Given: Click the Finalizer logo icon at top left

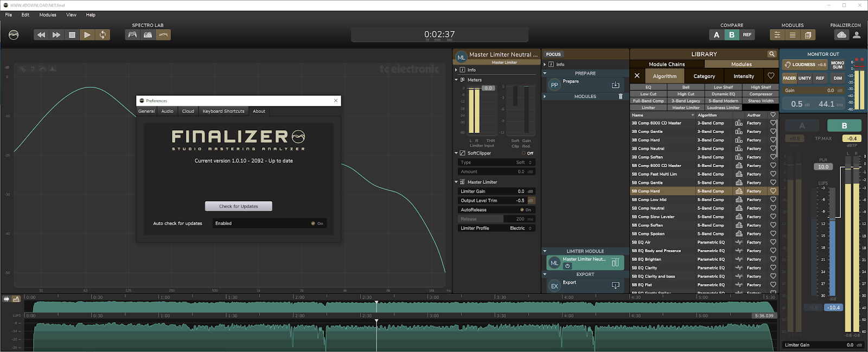Looking at the screenshot, I should (14, 35).
